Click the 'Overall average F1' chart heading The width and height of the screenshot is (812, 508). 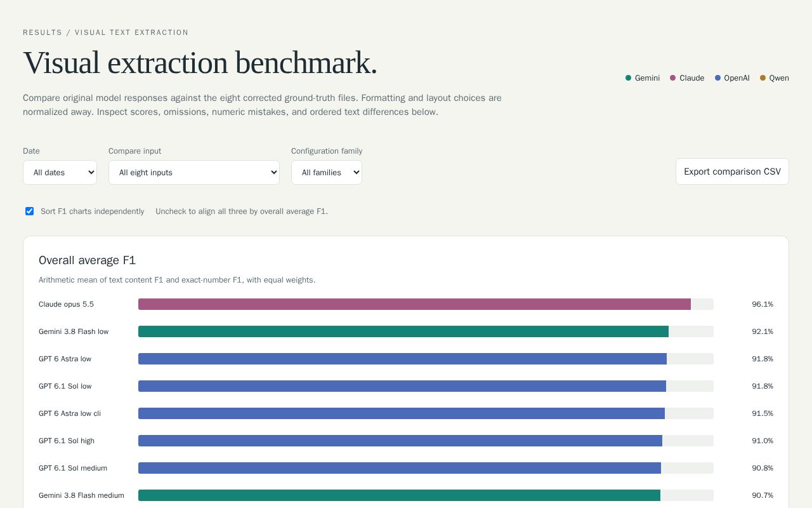[87, 260]
